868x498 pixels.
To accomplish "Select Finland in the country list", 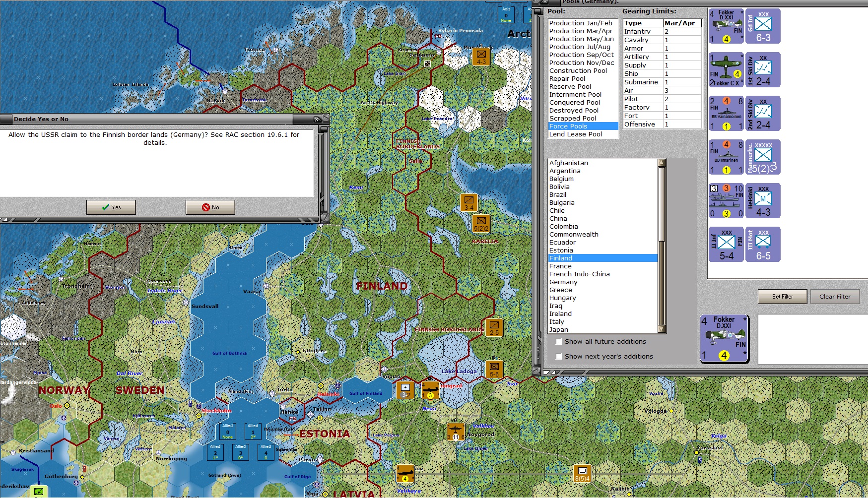I will coord(603,258).
